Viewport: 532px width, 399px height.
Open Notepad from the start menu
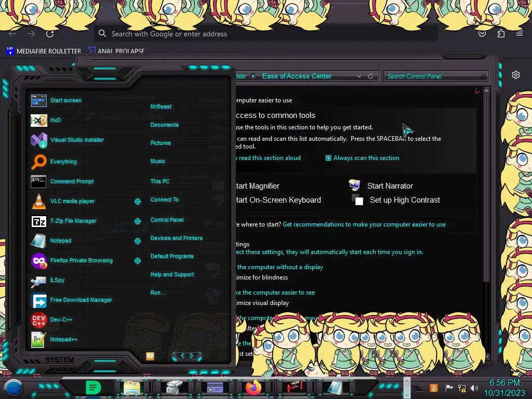click(51, 241)
